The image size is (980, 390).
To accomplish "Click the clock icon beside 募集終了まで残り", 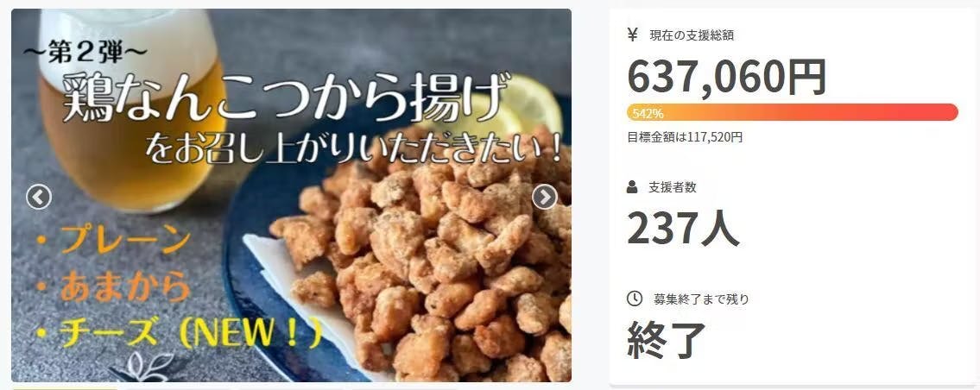I will [635, 299].
